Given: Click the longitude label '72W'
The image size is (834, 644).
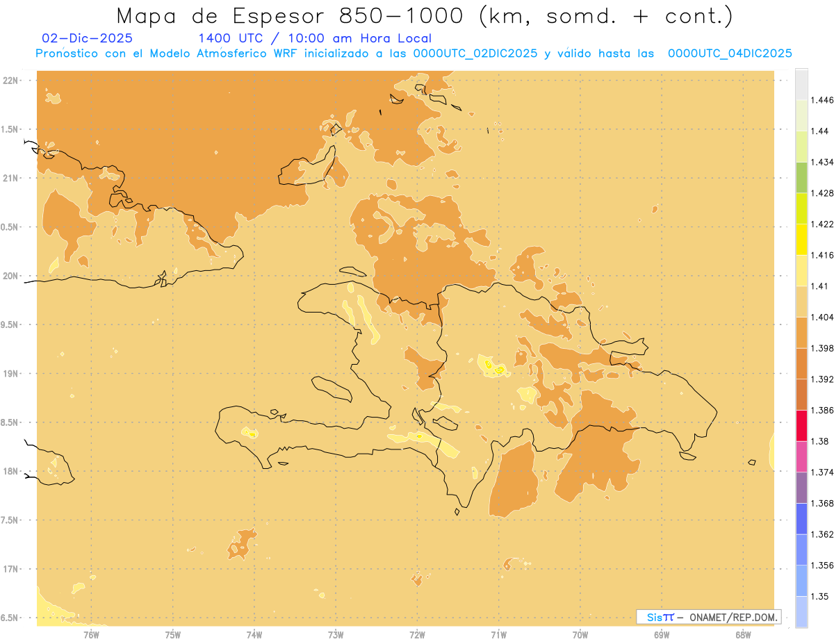Looking at the screenshot, I should pos(417,634).
